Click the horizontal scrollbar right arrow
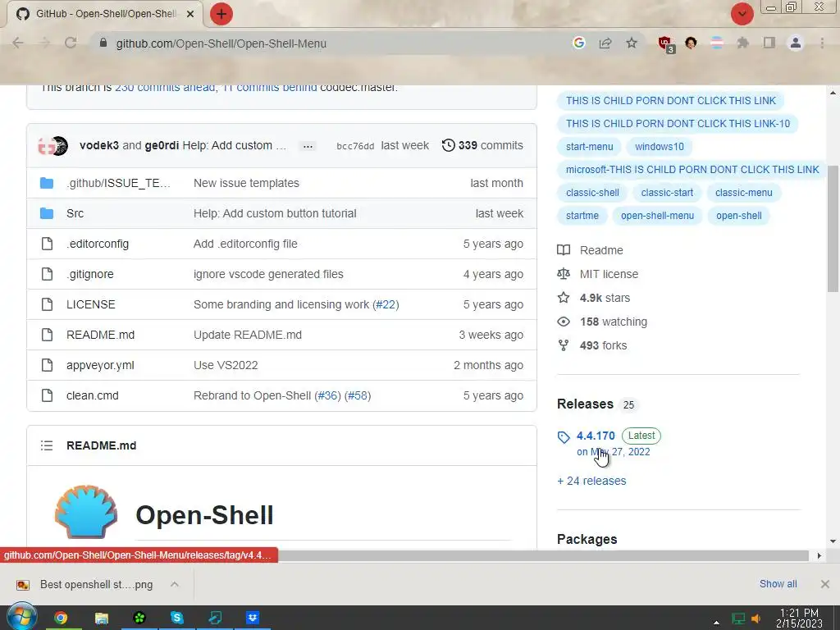 (x=819, y=555)
